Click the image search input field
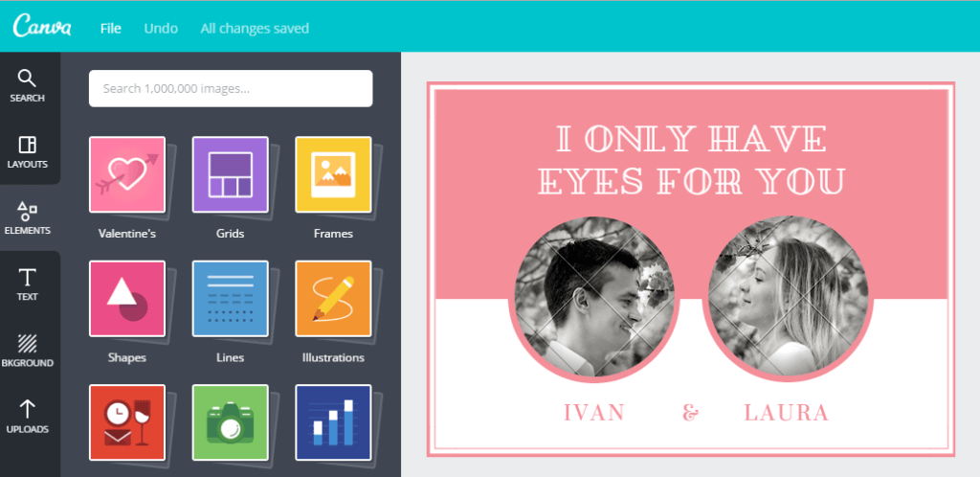Image resolution: width=980 pixels, height=477 pixels. tap(231, 88)
